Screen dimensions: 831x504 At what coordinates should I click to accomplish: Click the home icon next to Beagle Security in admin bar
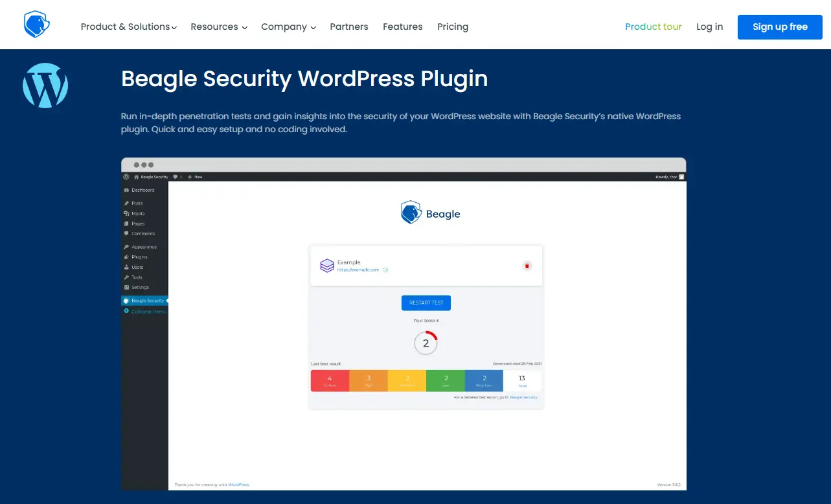(x=137, y=176)
